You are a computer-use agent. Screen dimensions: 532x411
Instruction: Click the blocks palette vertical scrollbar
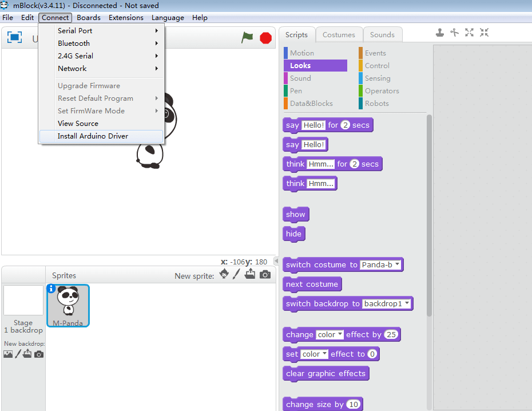click(x=429, y=215)
